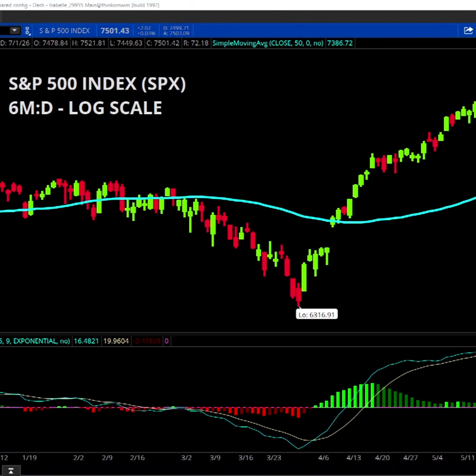Click the S&P 500 INDEX (SPX) chart title

97,84
